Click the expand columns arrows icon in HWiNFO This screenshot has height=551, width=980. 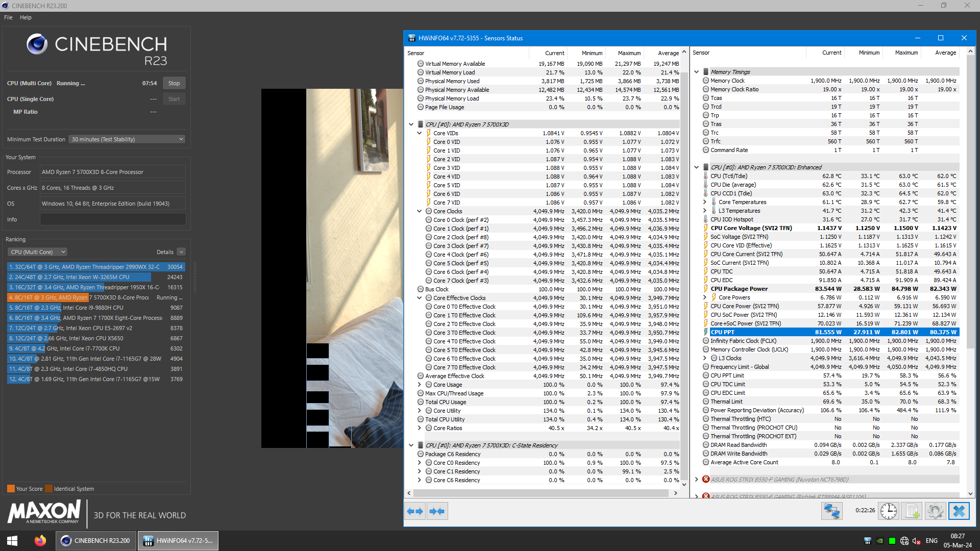pyautogui.click(x=415, y=511)
